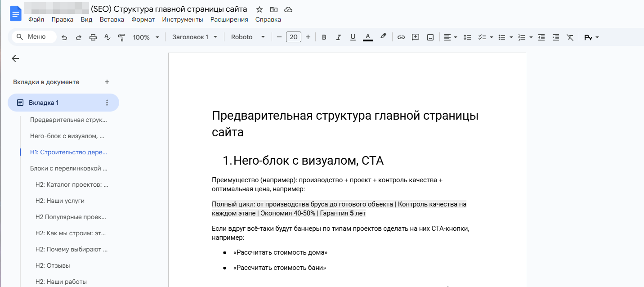The height and width of the screenshot is (287, 644).
Task: Print the document with printer icon
Action: click(93, 37)
